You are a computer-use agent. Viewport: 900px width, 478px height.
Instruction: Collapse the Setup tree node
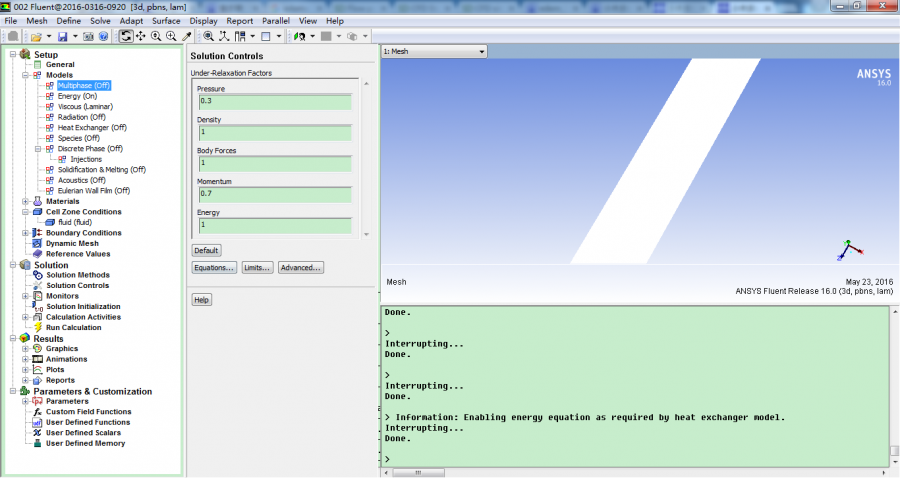pos(13,55)
